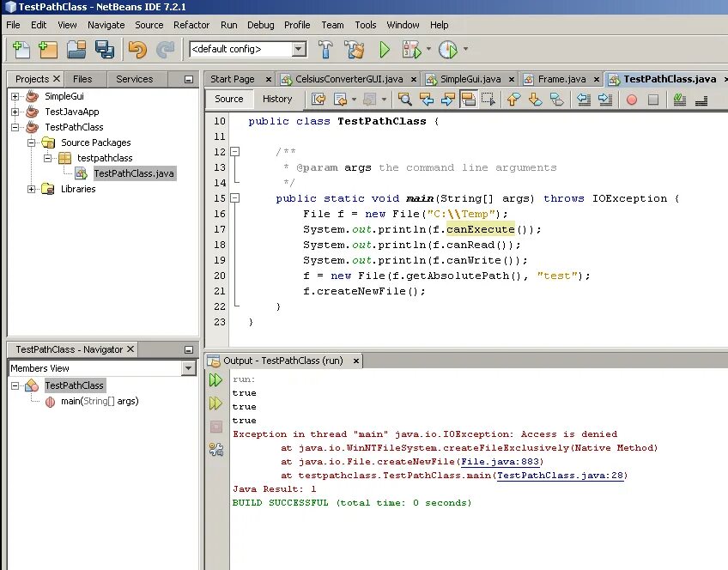Open Profile Project dropdown arrow
Image resolution: width=728 pixels, height=570 pixels.
click(x=465, y=49)
